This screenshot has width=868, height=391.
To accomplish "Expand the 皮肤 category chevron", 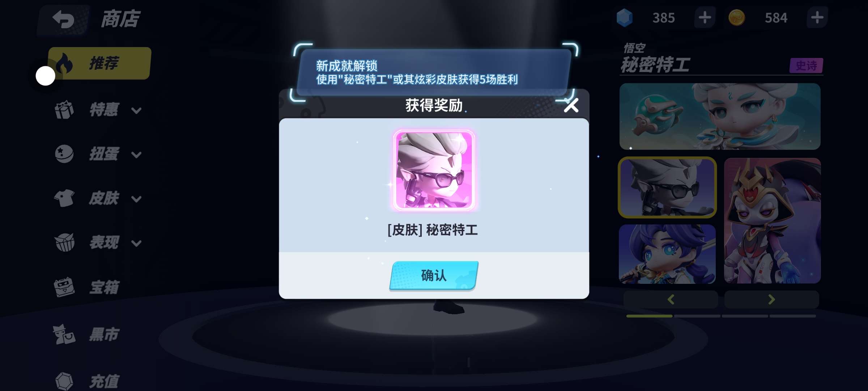I will coord(136,199).
